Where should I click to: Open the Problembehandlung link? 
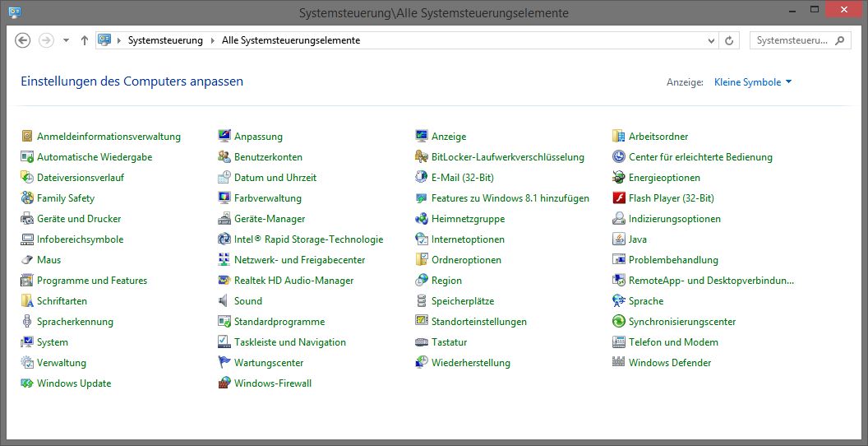pyautogui.click(x=673, y=260)
